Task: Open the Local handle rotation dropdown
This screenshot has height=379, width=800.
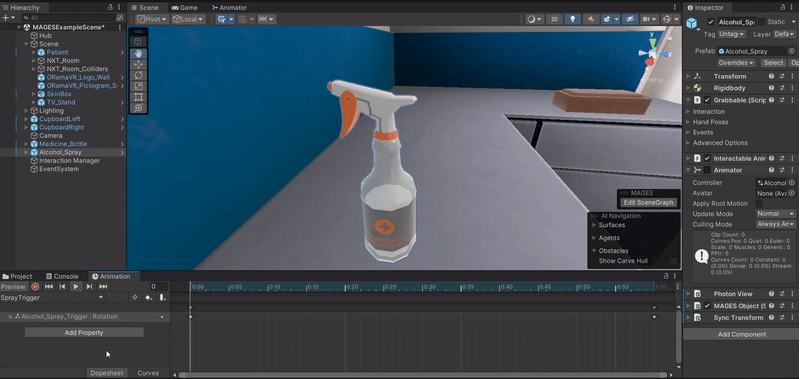Action: pyautogui.click(x=188, y=19)
